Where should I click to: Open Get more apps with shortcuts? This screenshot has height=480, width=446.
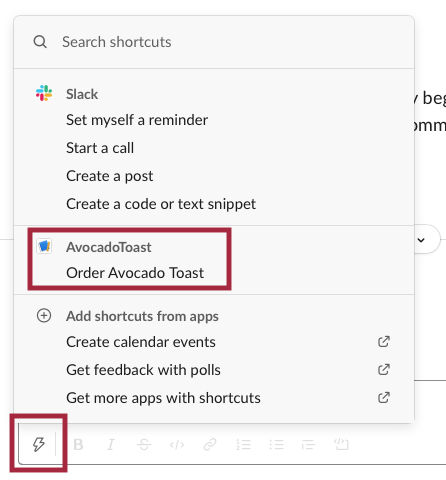[x=214, y=398]
